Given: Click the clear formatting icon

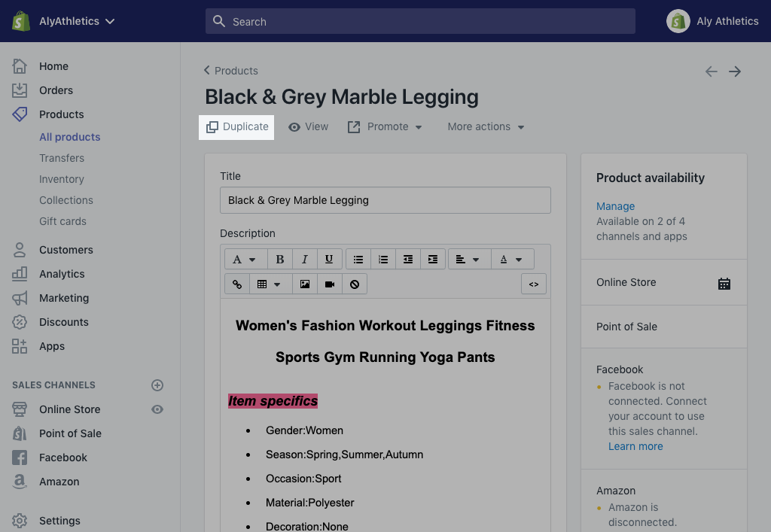Looking at the screenshot, I should click(355, 284).
